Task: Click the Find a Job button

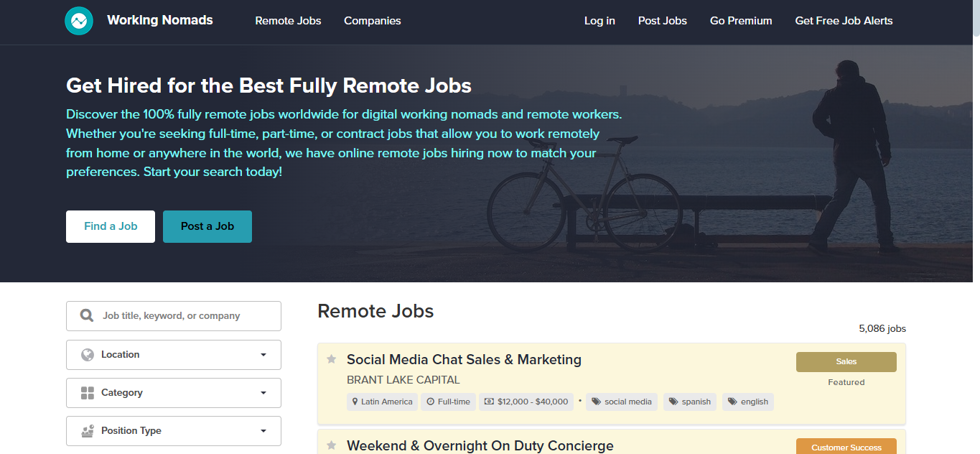Action: (110, 226)
